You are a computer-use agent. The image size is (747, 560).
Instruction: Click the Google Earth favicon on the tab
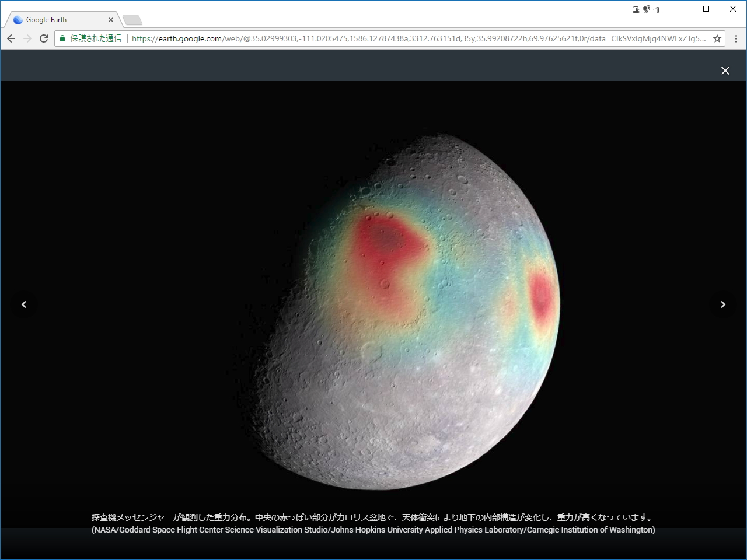click(x=18, y=19)
